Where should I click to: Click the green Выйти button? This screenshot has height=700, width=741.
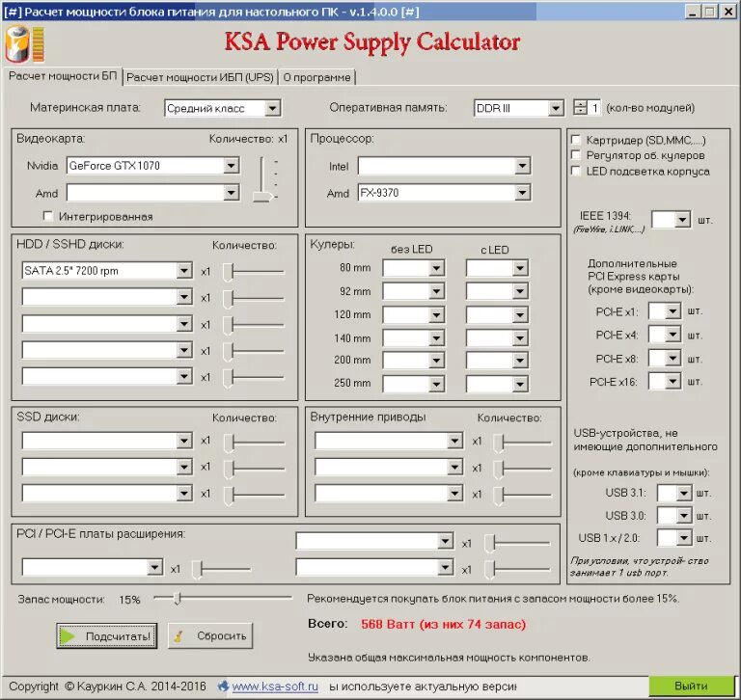coord(691,686)
